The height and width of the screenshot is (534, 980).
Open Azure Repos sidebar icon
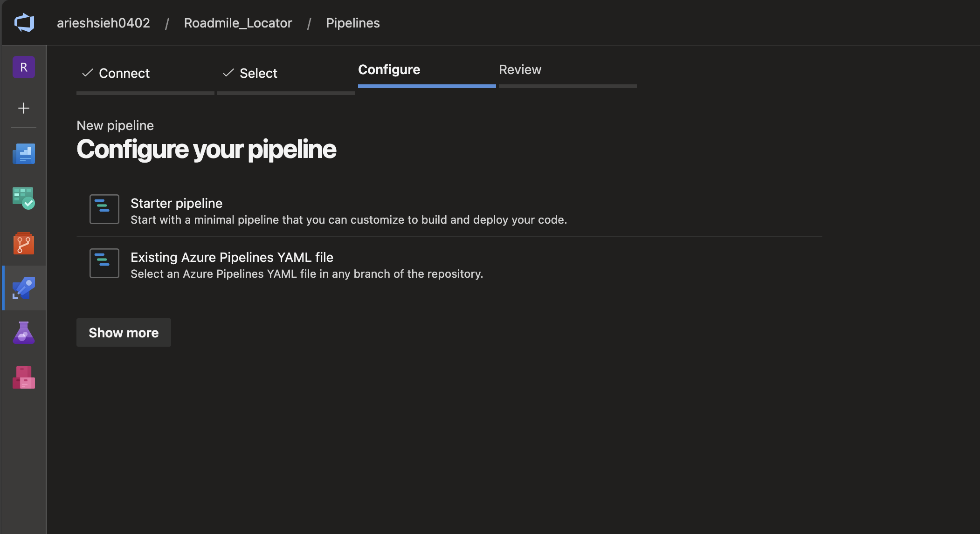tap(24, 243)
